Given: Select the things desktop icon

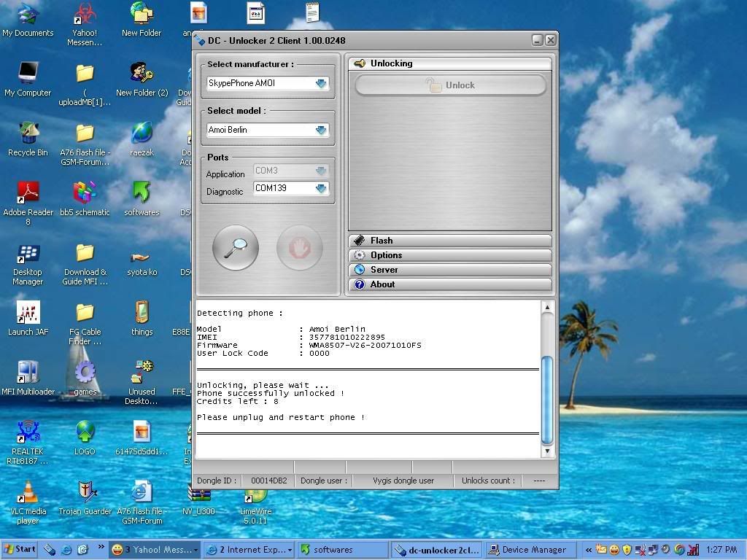Looking at the screenshot, I should pyautogui.click(x=142, y=319).
